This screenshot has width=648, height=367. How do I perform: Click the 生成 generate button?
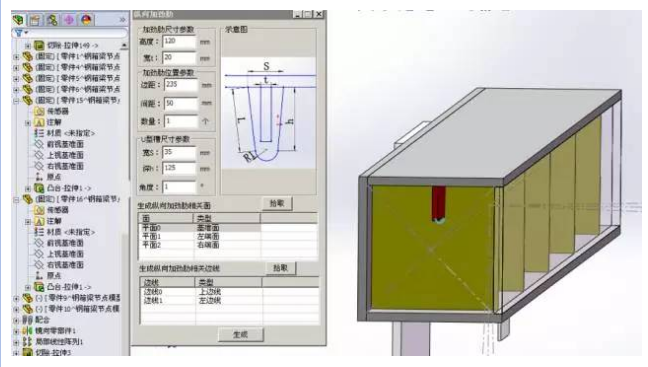tap(241, 334)
